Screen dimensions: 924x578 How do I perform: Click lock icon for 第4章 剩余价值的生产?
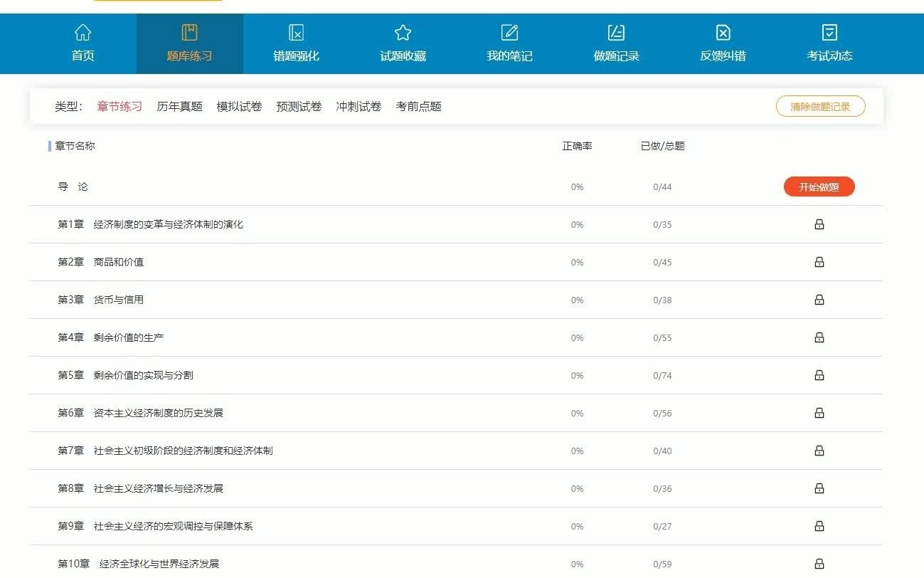tap(819, 337)
